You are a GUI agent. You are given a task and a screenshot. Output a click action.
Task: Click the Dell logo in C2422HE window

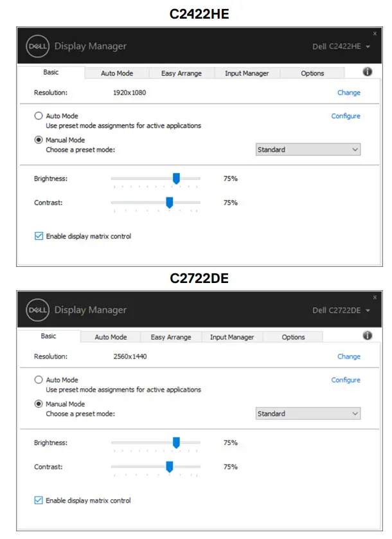click(x=37, y=46)
